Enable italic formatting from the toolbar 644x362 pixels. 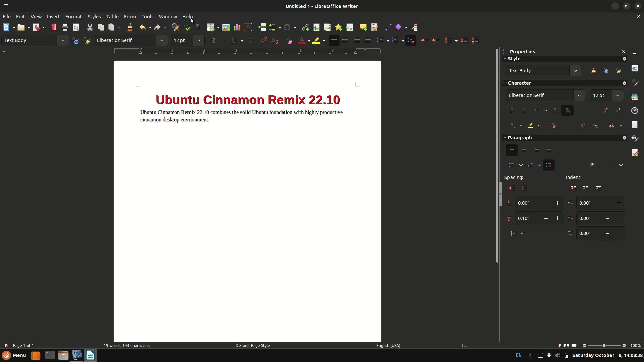click(x=224, y=40)
